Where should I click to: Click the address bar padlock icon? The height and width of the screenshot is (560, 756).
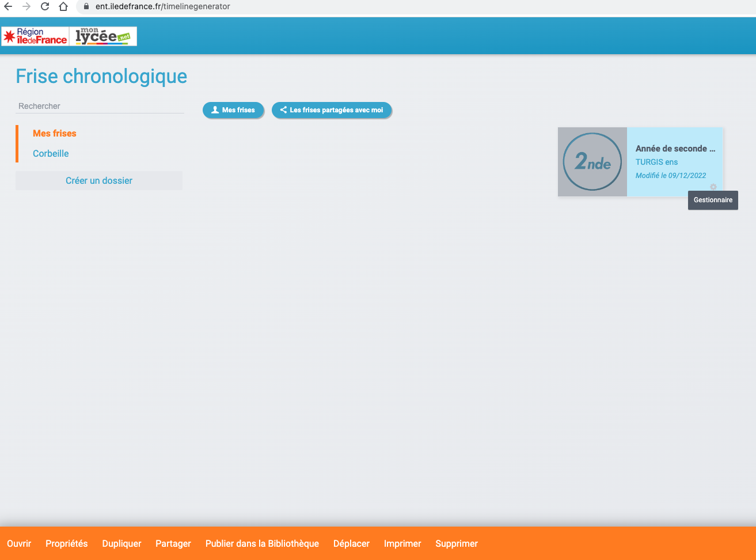(87, 7)
